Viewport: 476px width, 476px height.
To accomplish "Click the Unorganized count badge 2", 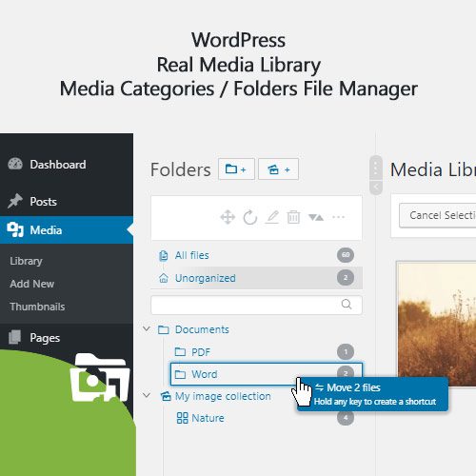I will click(x=346, y=278).
